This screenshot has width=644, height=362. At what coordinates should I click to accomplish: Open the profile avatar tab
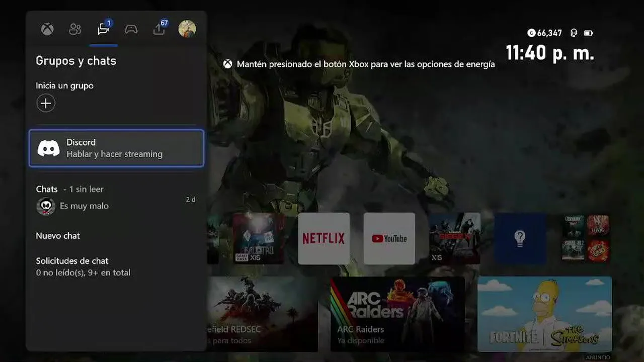point(187,29)
